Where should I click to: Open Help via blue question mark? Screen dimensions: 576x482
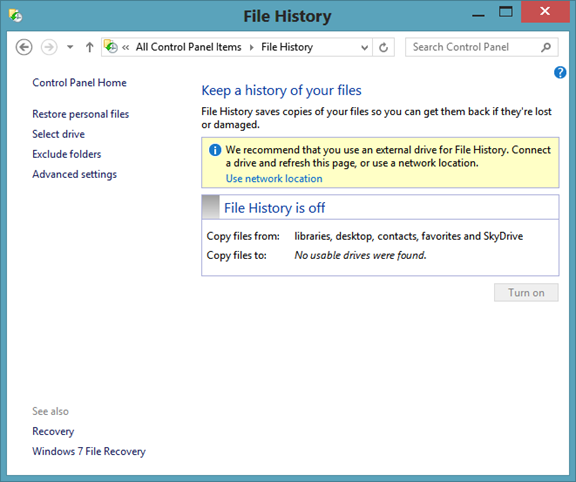coord(560,72)
